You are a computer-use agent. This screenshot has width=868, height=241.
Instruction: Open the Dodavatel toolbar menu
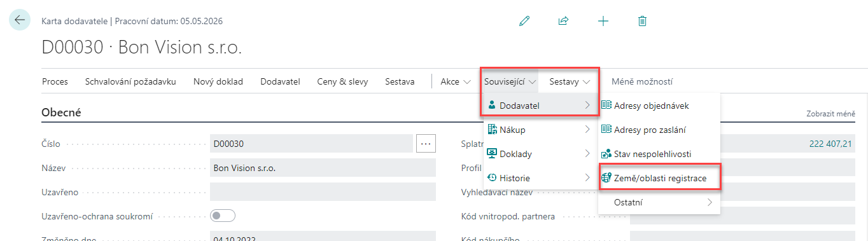coord(280,81)
